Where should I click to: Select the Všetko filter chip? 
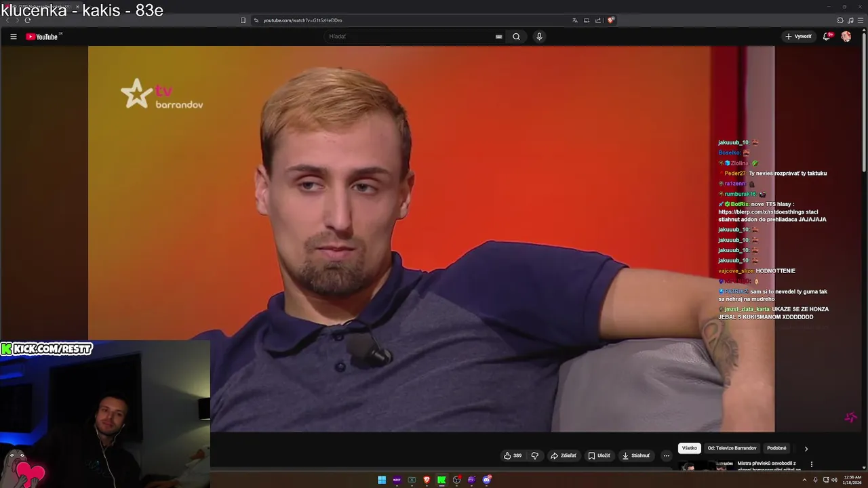690,448
